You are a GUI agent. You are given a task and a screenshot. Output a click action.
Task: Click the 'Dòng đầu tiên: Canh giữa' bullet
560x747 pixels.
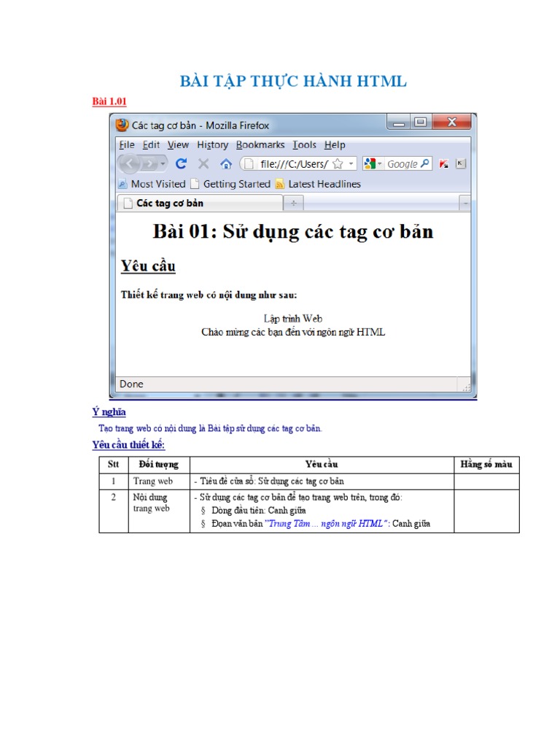tap(259, 510)
